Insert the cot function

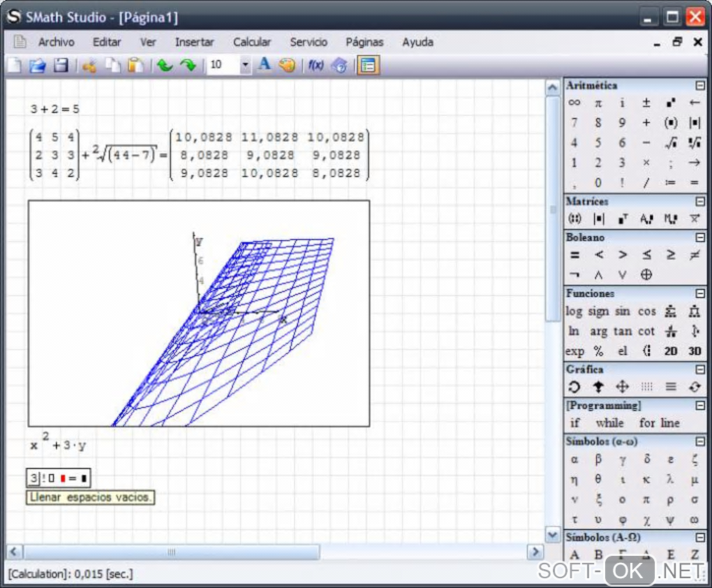pos(646,331)
